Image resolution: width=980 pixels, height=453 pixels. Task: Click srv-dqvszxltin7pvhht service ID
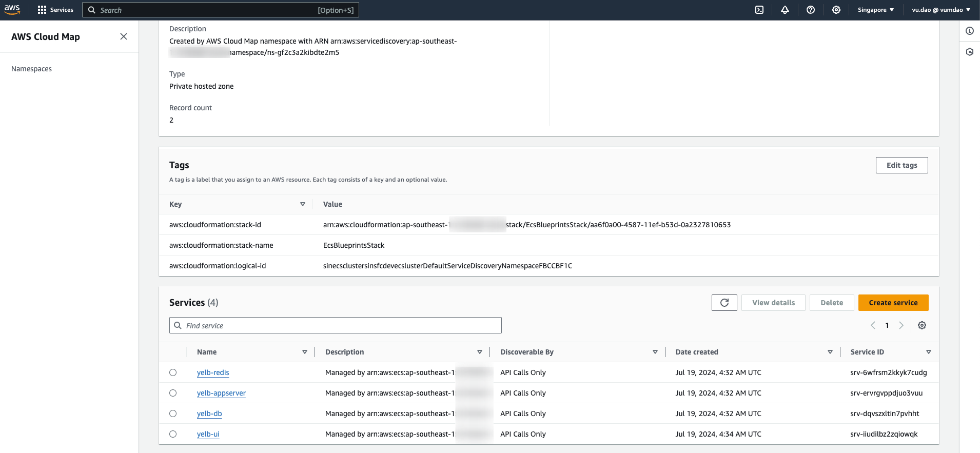(885, 413)
